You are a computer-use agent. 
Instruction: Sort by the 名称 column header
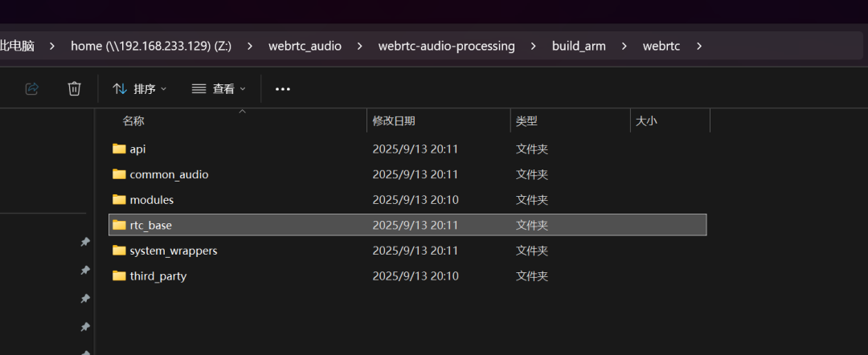pos(133,121)
